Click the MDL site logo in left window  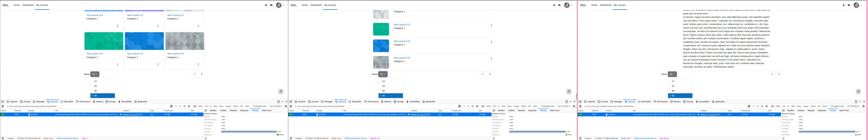(x=6, y=5)
